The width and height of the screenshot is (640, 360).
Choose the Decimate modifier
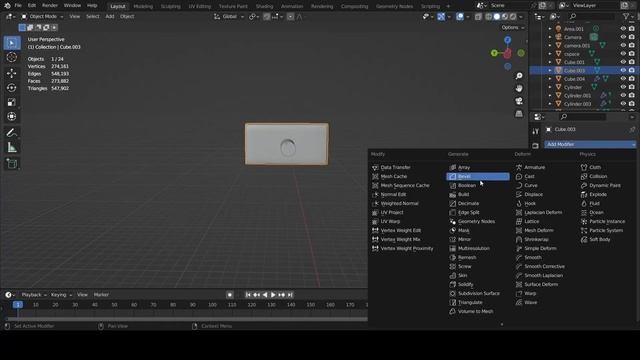tap(478, 203)
